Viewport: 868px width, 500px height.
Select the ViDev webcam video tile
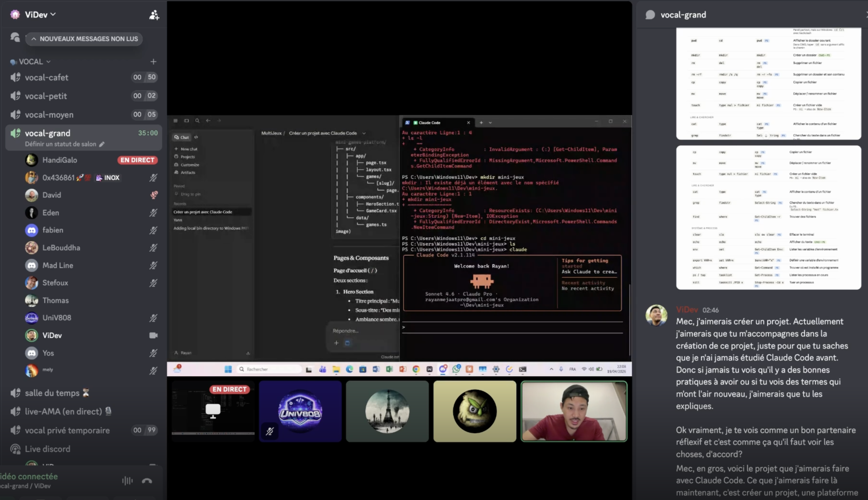574,411
